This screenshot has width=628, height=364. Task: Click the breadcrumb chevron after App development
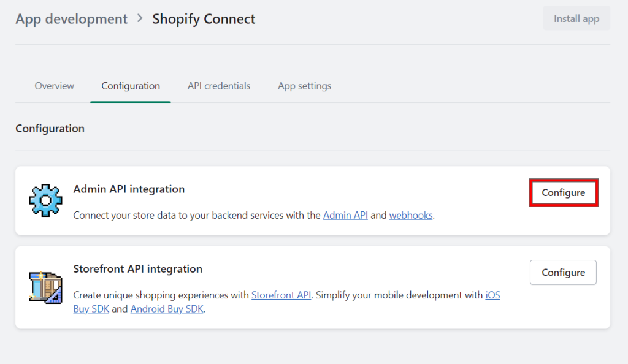pyautogui.click(x=140, y=18)
